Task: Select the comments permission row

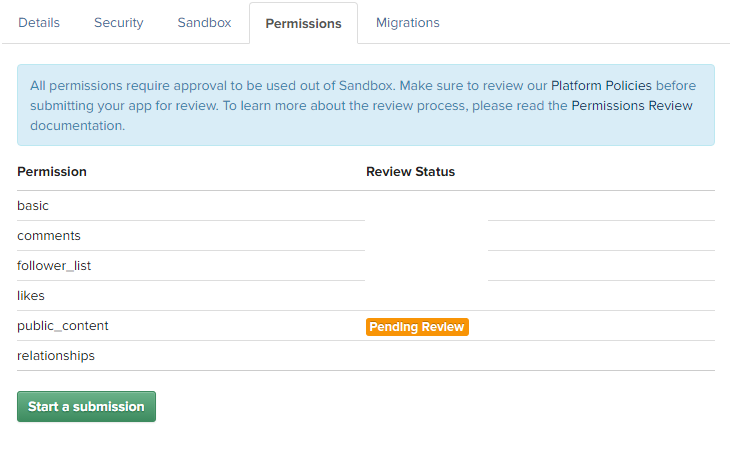Action: [x=366, y=235]
